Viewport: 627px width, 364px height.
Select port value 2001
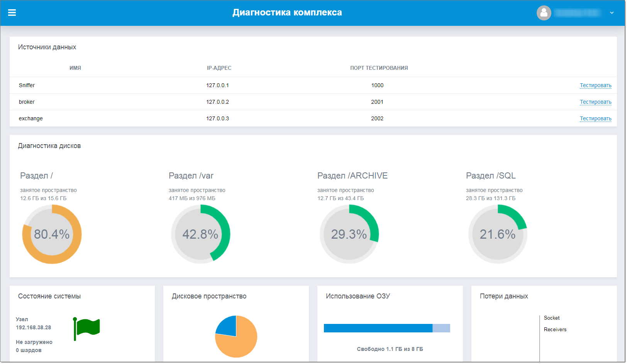tap(377, 102)
